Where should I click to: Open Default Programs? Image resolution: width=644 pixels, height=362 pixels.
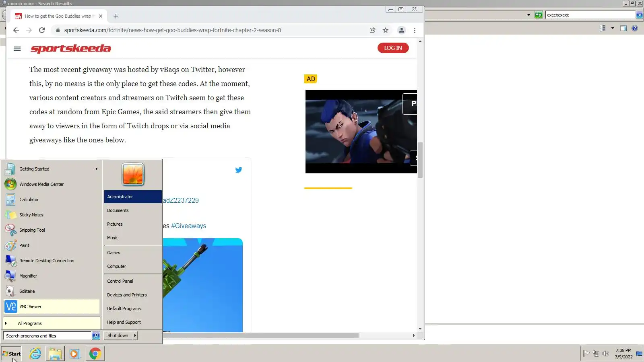pos(133,309)
